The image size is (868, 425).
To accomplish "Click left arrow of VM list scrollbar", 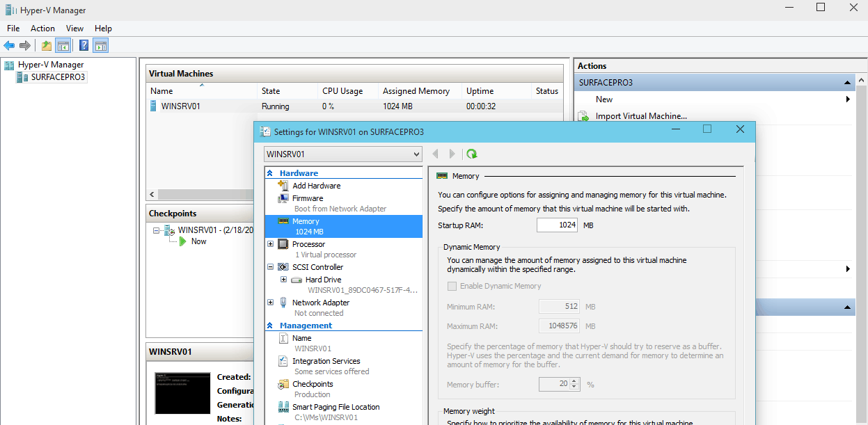I will (152, 195).
